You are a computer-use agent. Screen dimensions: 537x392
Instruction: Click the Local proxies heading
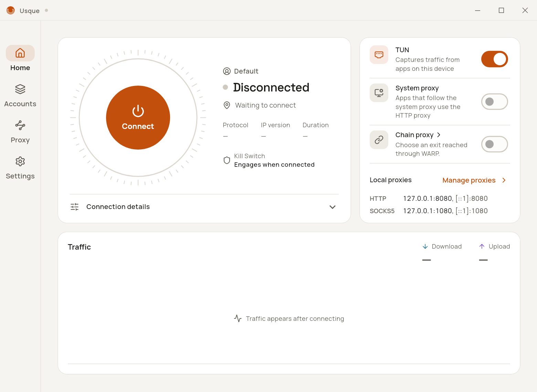pos(391,180)
